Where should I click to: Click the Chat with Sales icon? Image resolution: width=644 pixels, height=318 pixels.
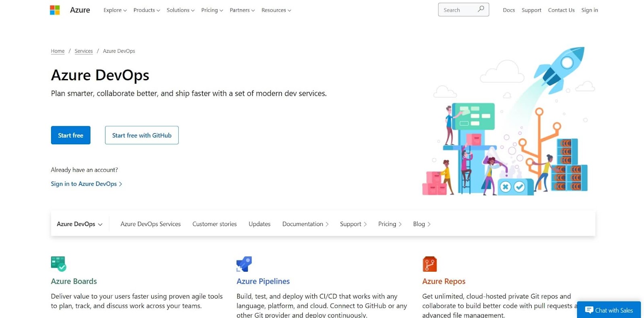coord(589,310)
